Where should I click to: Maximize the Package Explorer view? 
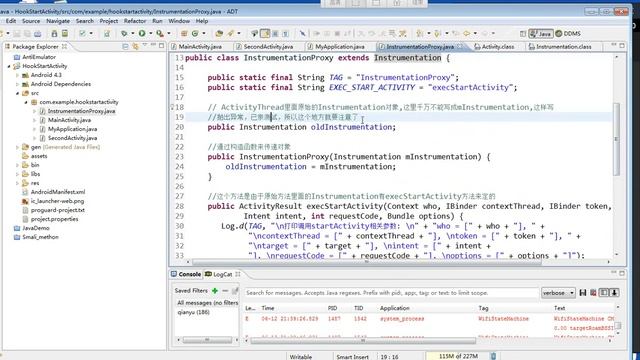[x=162, y=46]
